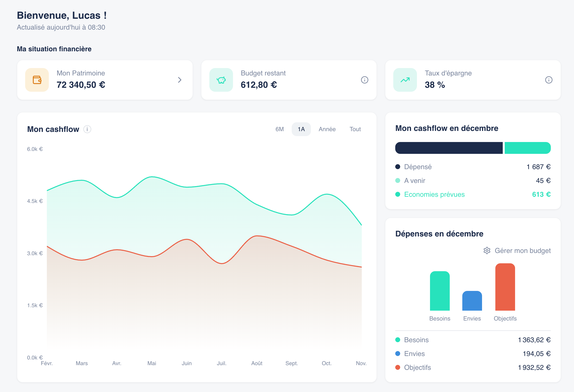Switch cashflow chart to 6M view

click(280, 129)
